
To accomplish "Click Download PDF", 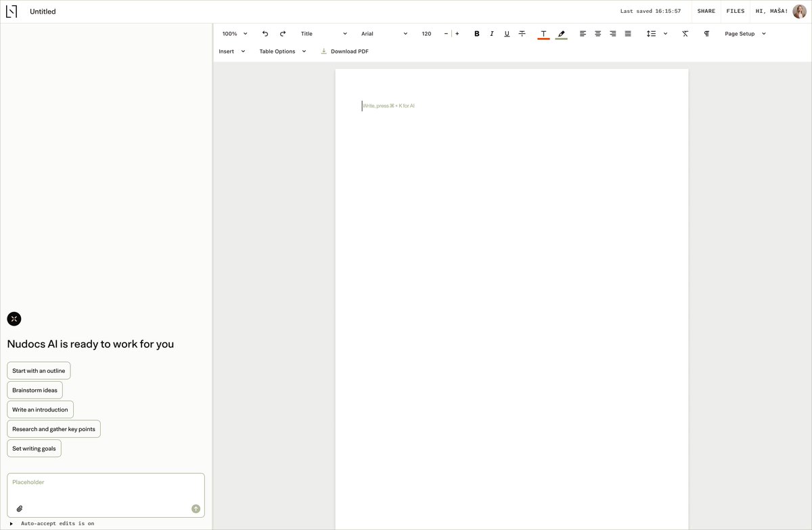I will pyautogui.click(x=344, y=51).
